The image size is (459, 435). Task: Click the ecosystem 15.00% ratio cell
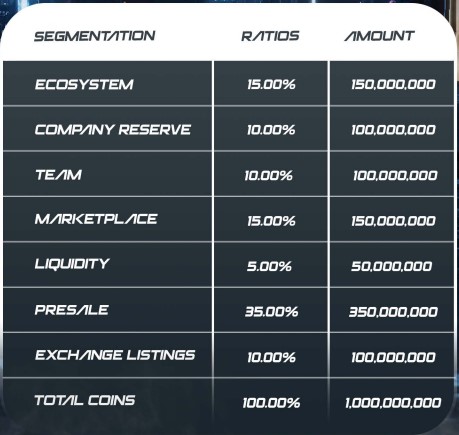click(271, 84)
